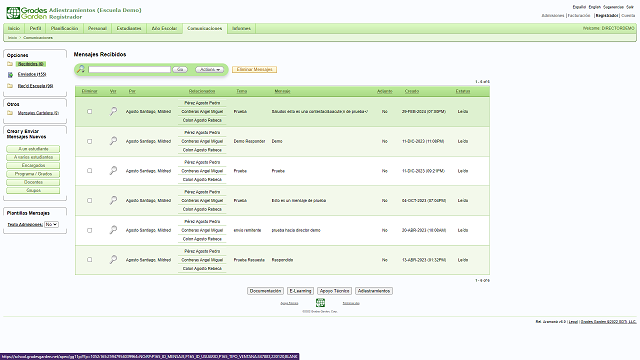Screen dimensions: 640x360
Task: Click the search magnifier icon in search bar
Action: point(81,69)
